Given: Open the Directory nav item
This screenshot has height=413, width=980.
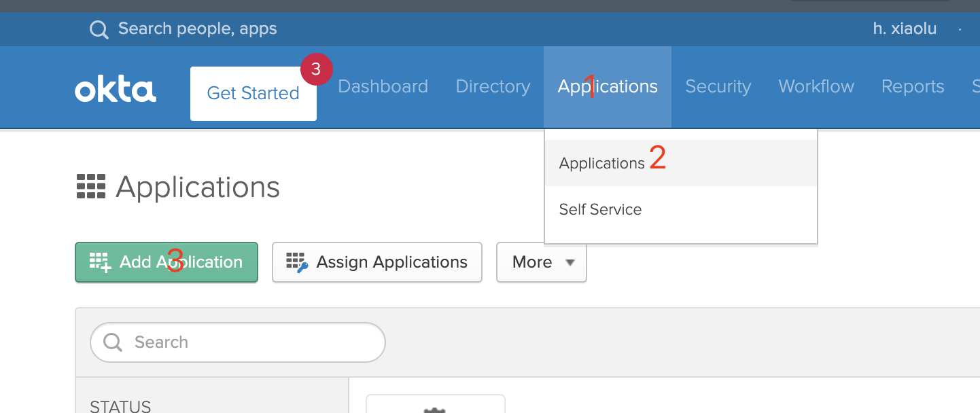Looking at the screenshot, I should tap(493, 87).
